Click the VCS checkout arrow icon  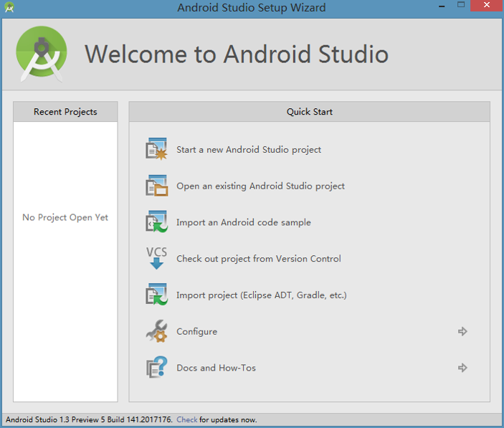[x=156, y=258]
